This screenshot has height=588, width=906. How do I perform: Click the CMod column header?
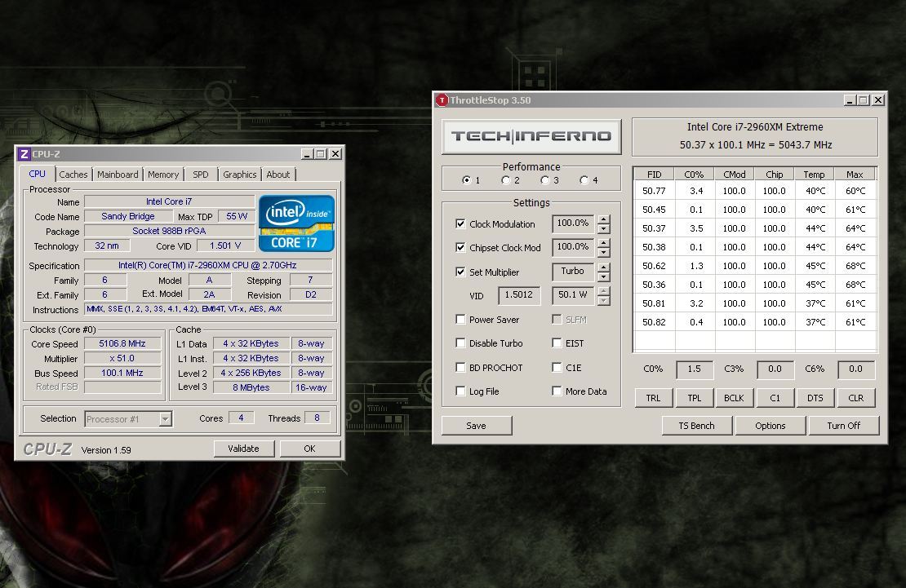(735, 175)
